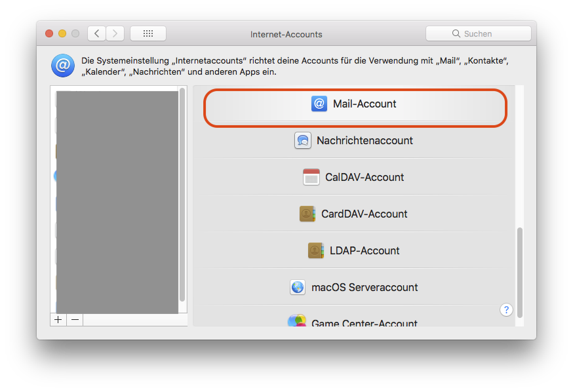Click the account types list scrollbar
The image size is (573, 392).
[520, 272]
